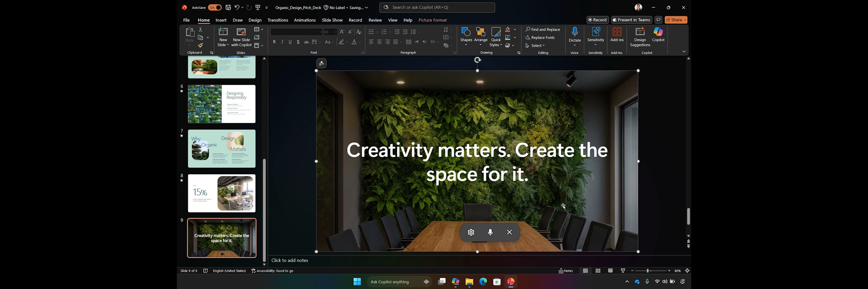Image resolution: width=868 pixels, height=289 pixels.
Task: Open the slide Layout dropdown
Action: 258,29
